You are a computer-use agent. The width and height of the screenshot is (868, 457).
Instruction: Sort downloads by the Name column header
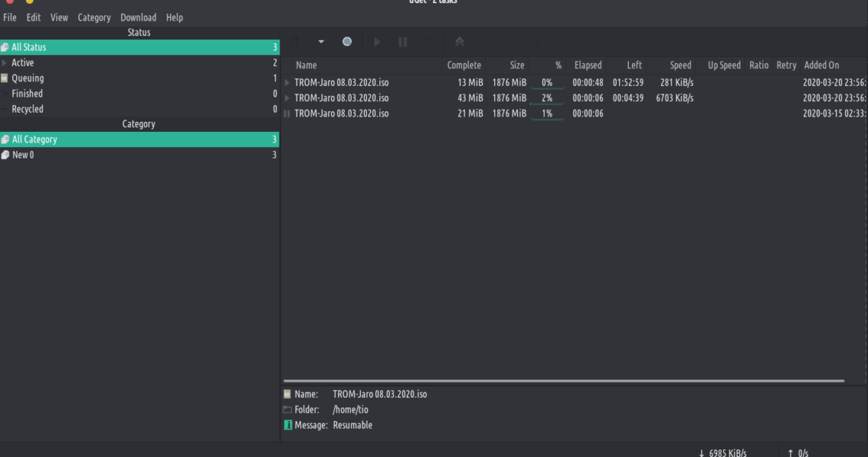coord(306,66)
